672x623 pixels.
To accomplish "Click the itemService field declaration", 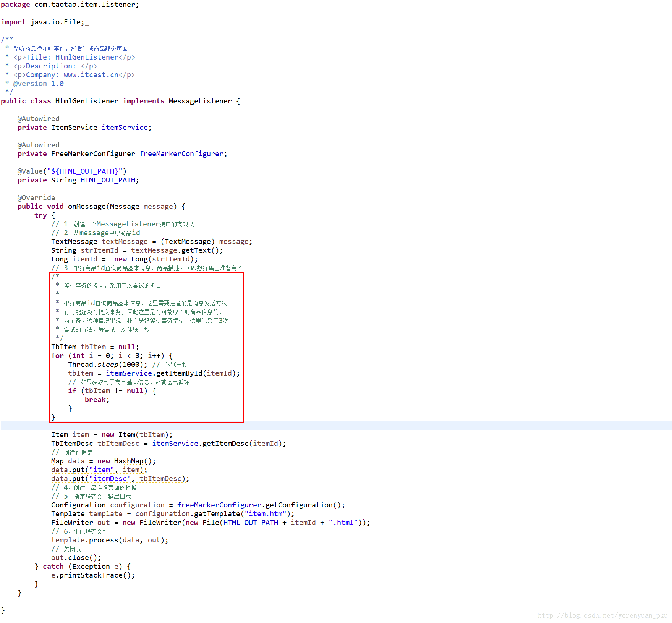I will (84, 128).
